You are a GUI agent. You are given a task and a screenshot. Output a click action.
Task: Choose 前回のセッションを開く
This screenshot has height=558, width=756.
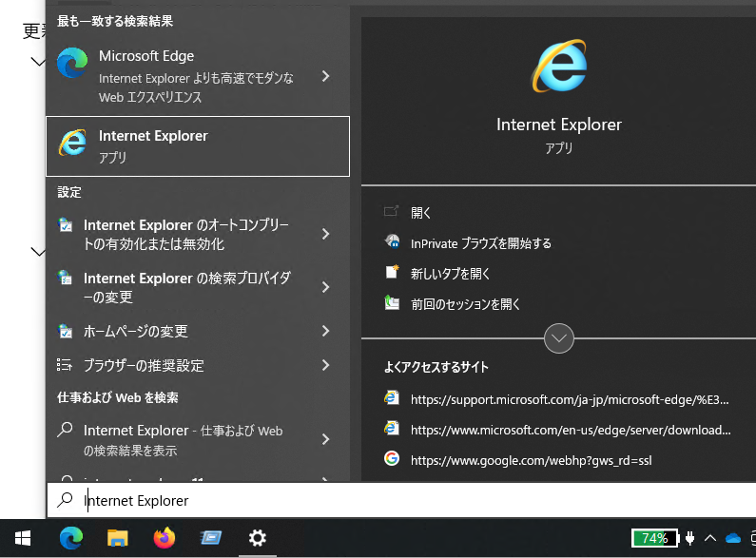pyautogui.click(x=465, y=304)
